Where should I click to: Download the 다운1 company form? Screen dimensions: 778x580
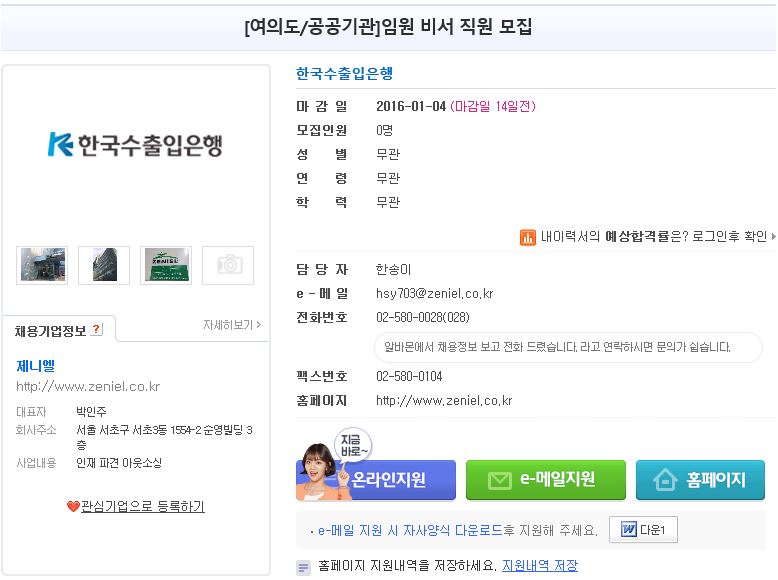(643, 529)
